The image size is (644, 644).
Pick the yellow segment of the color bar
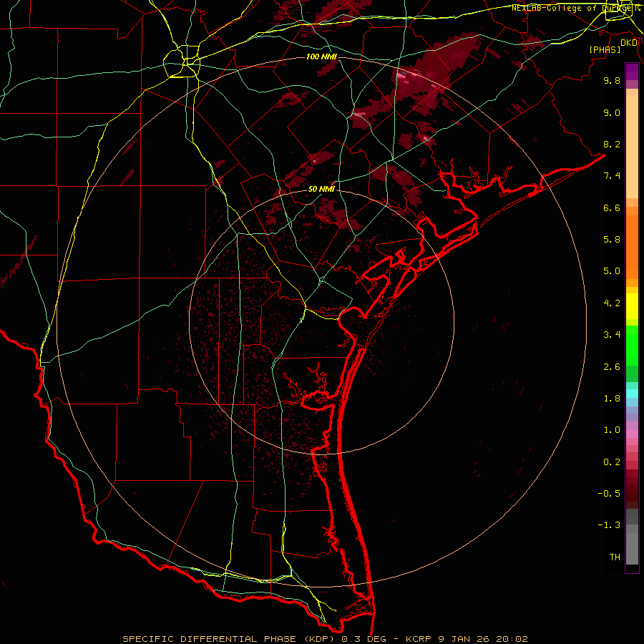[x=632, y=306]
